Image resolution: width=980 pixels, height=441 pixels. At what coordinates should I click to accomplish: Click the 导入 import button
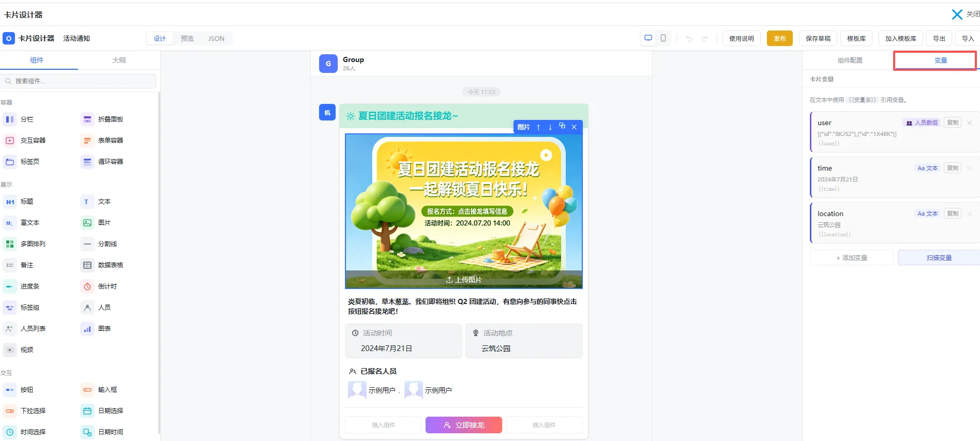[x=968, y=39]
